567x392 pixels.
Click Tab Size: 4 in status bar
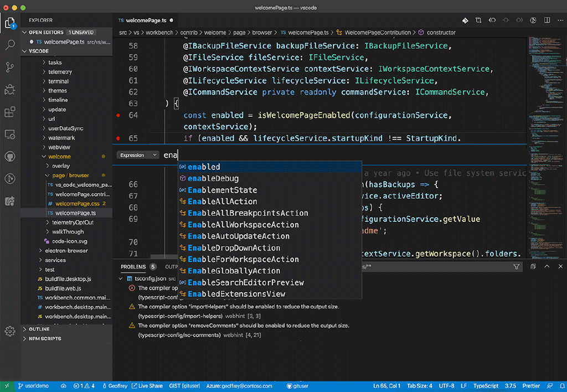[420, 386]
